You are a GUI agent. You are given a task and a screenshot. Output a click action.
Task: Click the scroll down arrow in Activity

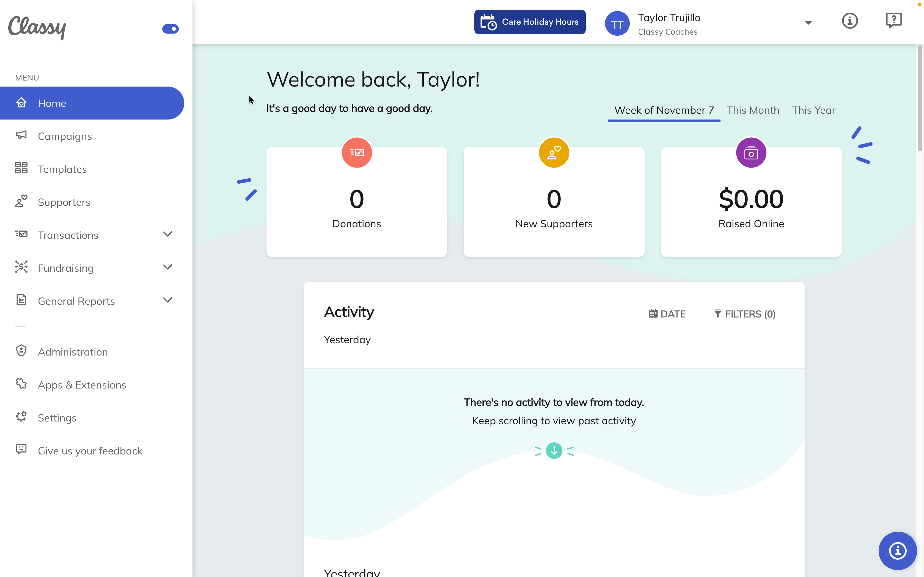point(554,450)
